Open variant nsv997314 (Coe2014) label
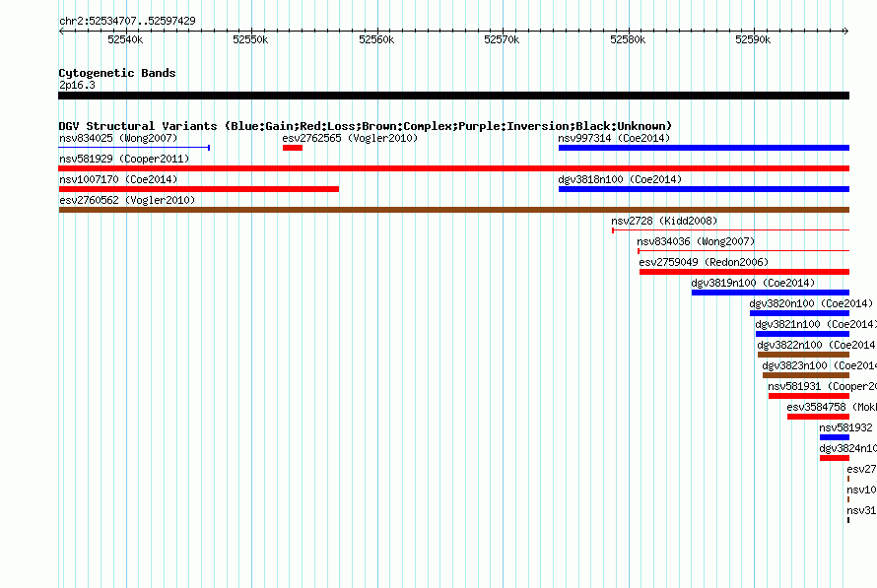This screenshot has width=877, height=588. pyautogui.click(x=614, y=138)
